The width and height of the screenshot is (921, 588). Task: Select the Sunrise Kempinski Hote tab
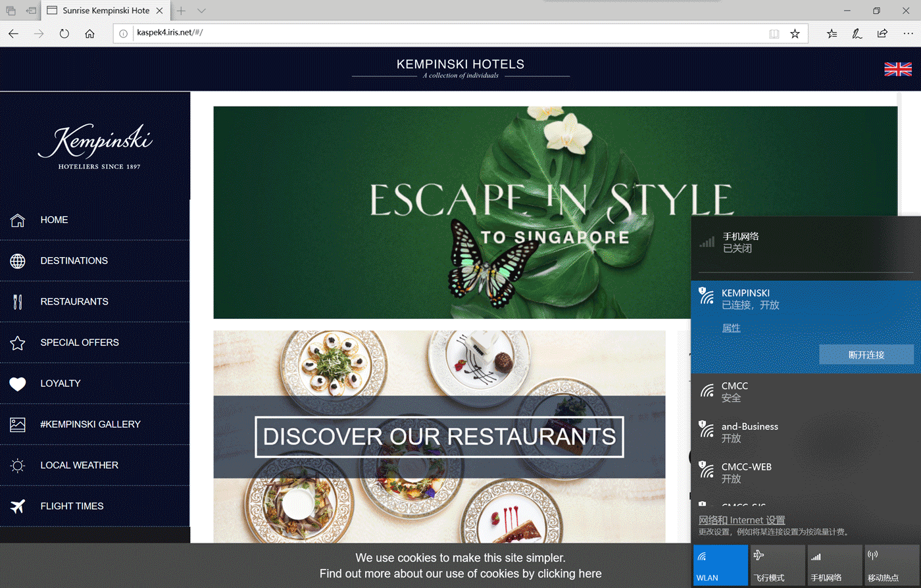105,11
